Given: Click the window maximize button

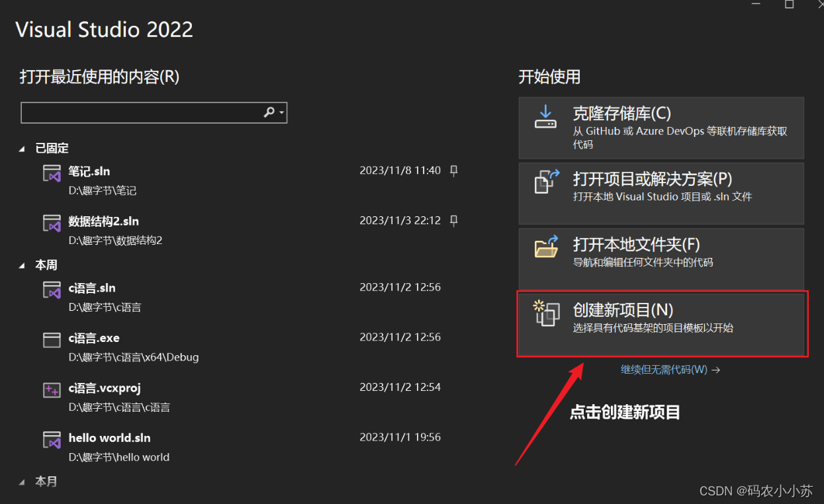Looking at the screenshot, I should [x=789, y=4].
